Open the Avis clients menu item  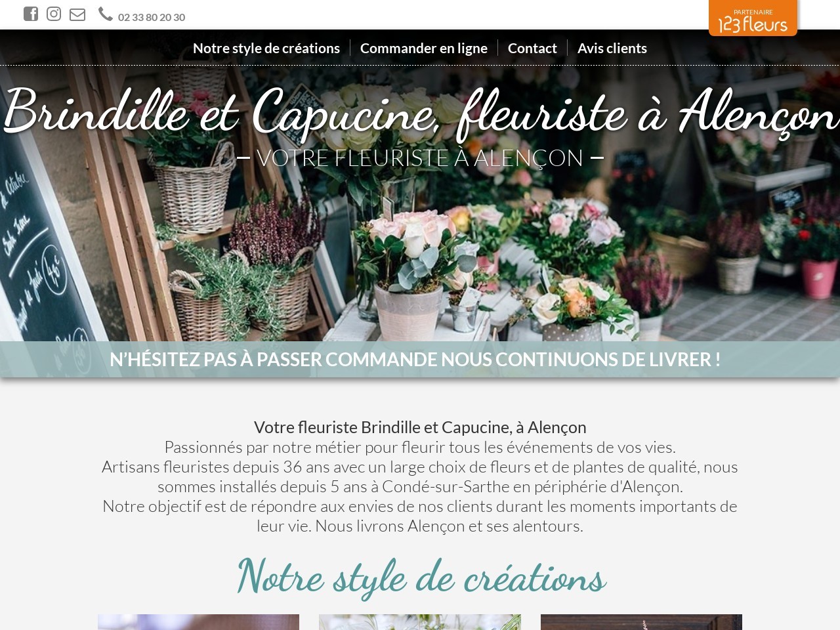click(x=612, y=48)
